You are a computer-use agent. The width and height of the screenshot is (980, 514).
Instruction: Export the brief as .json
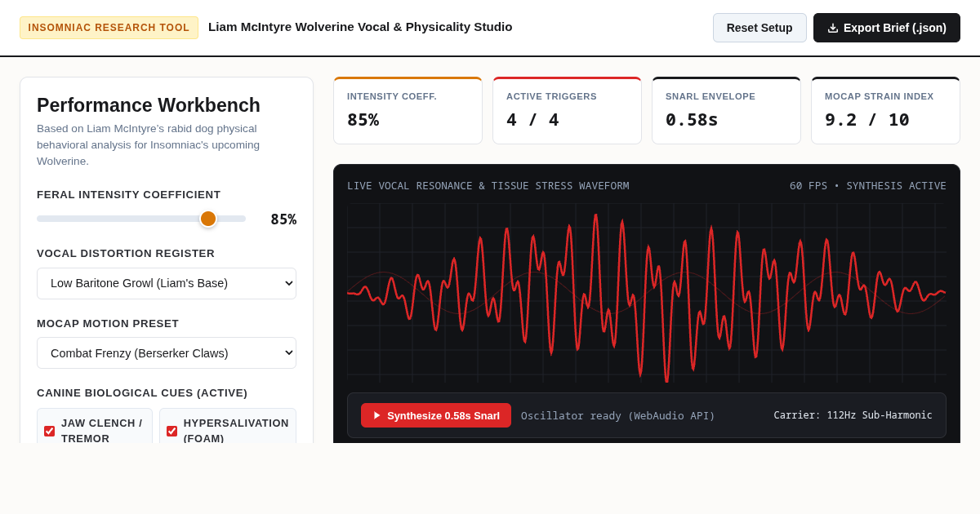click(x=887, y=28)
